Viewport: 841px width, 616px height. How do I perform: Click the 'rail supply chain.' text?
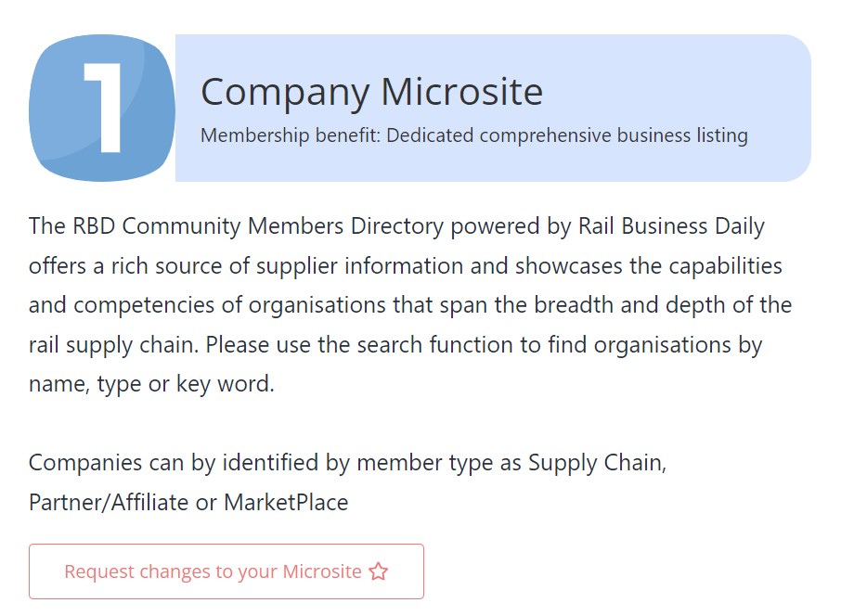coord(113,345)
